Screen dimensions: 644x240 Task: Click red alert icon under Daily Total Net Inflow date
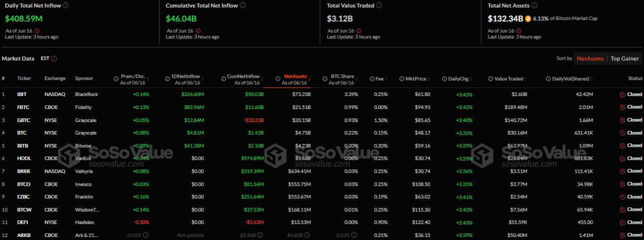pyautogui.click(x=36, y=31)
